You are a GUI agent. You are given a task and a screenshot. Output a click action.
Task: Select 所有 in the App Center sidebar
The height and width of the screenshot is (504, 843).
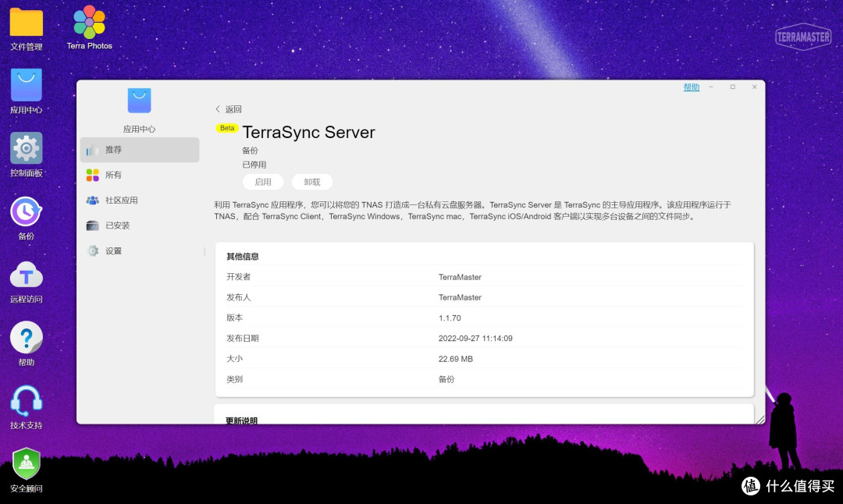tap(139, 175)
